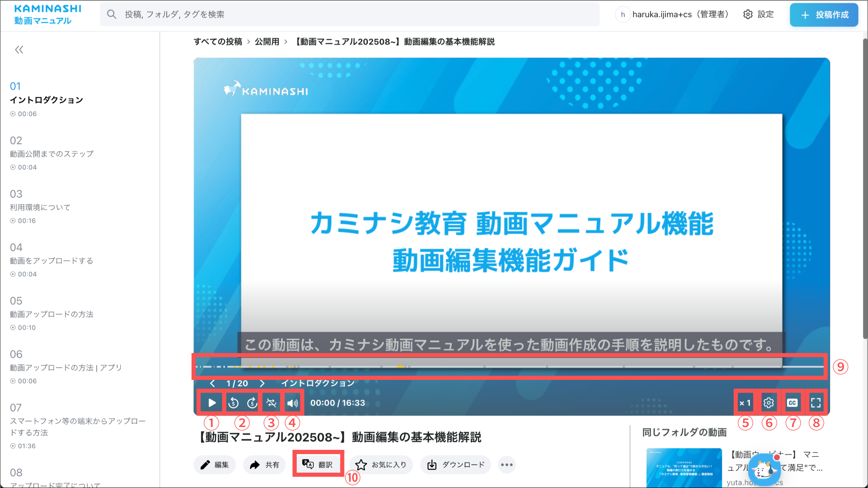Rewind video by 5 seconds
868x488 pixels.
point(233,403)
